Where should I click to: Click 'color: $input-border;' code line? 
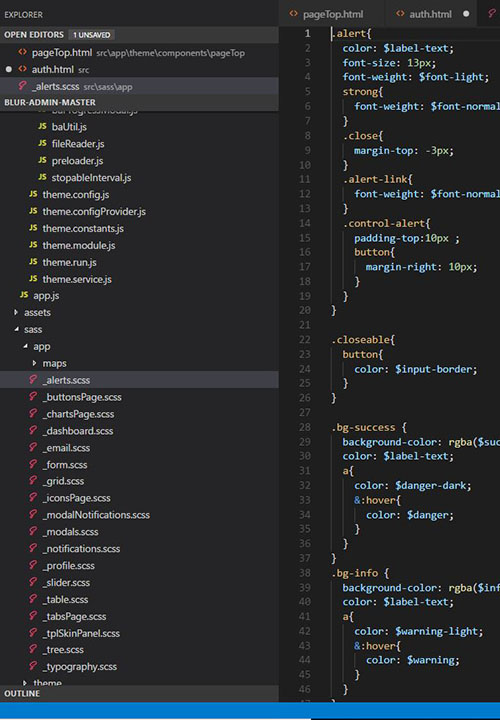[x=416, y=369]
